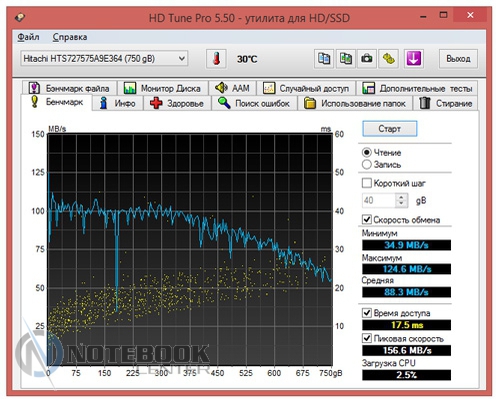Switch to the AAM tab

232,88
